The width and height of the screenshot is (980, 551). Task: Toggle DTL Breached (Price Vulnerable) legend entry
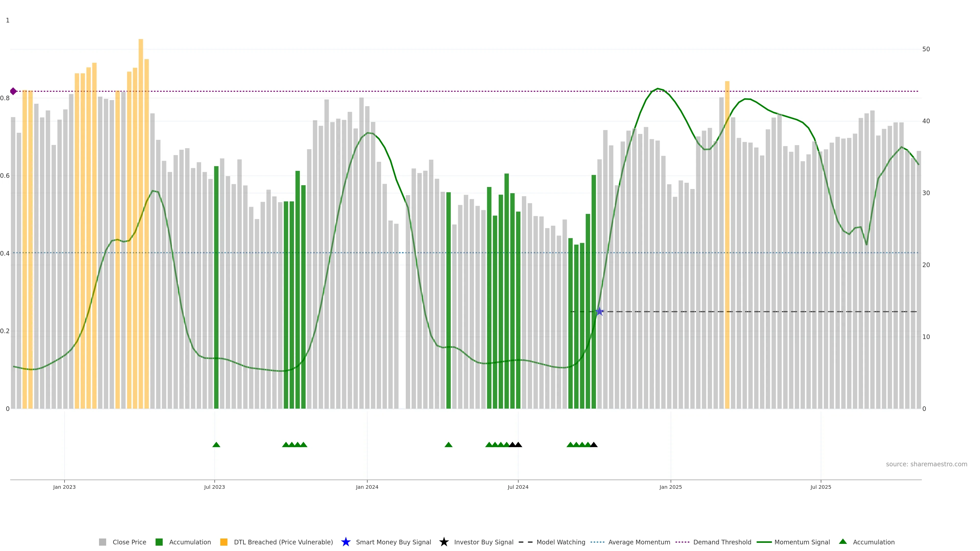(283, 542)
